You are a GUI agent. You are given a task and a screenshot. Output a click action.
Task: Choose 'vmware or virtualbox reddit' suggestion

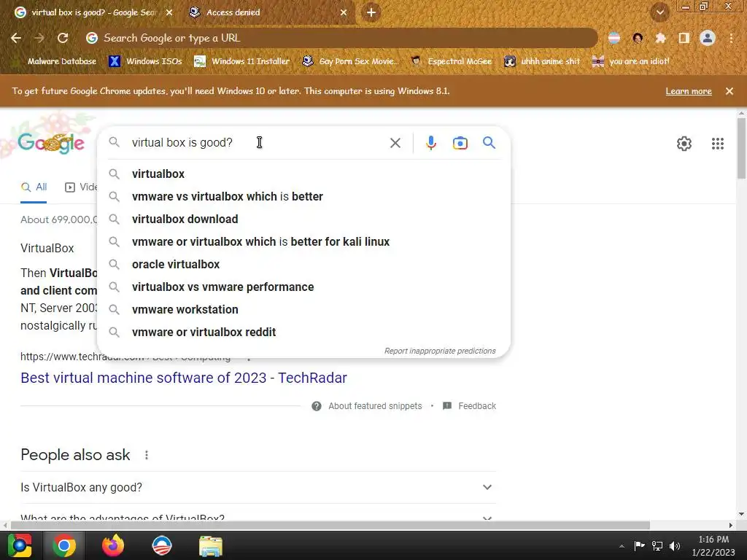coord(303,332)
